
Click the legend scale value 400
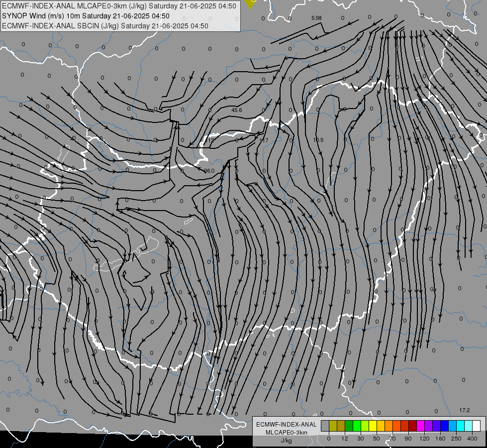(x=472, y=439)
